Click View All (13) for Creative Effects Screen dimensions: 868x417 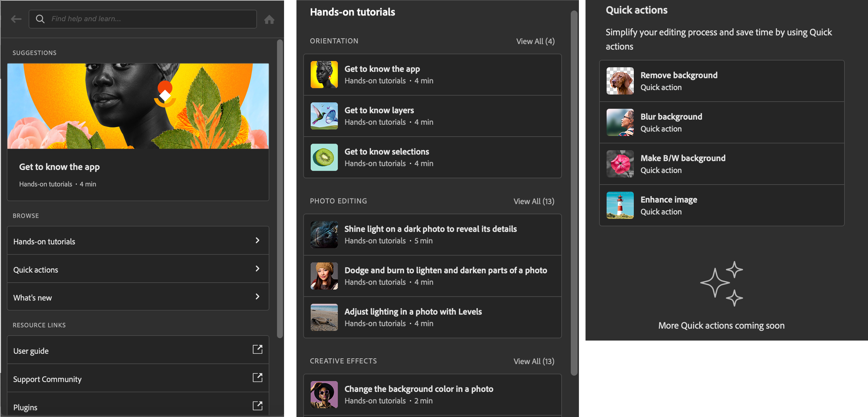(x=534, y=361)
